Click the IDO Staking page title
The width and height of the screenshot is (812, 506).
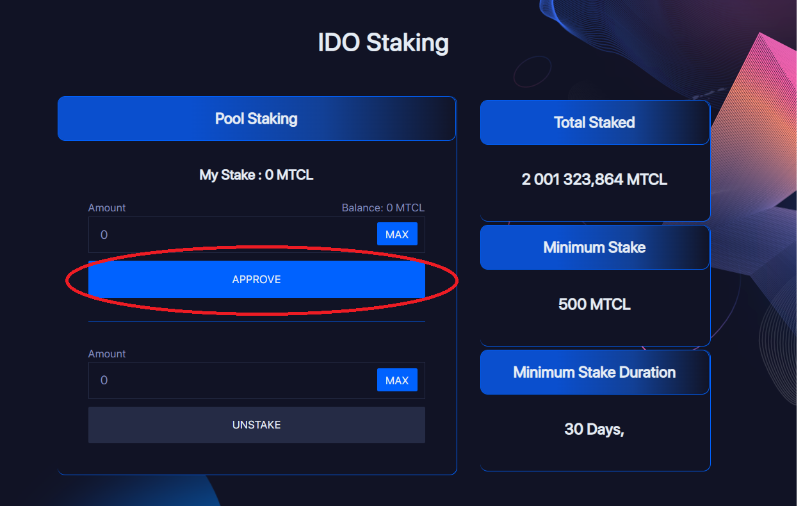coord(383,43)
